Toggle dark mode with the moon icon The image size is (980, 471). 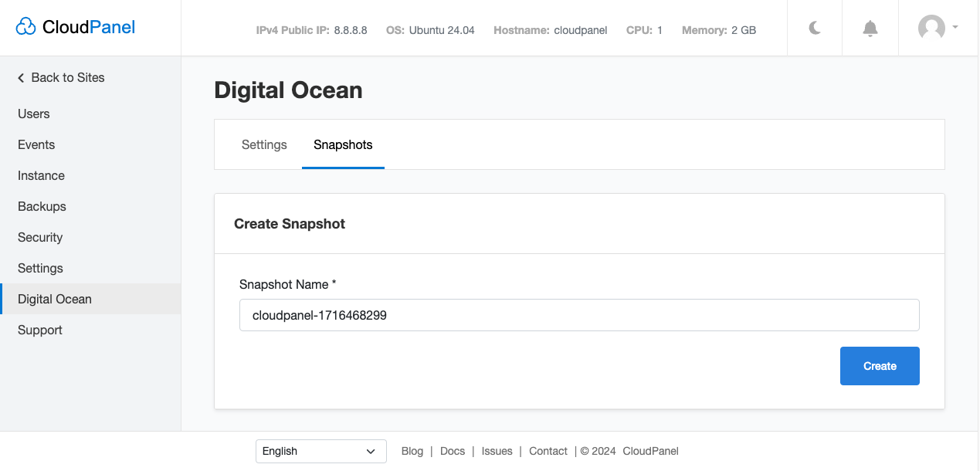[815, 29]
